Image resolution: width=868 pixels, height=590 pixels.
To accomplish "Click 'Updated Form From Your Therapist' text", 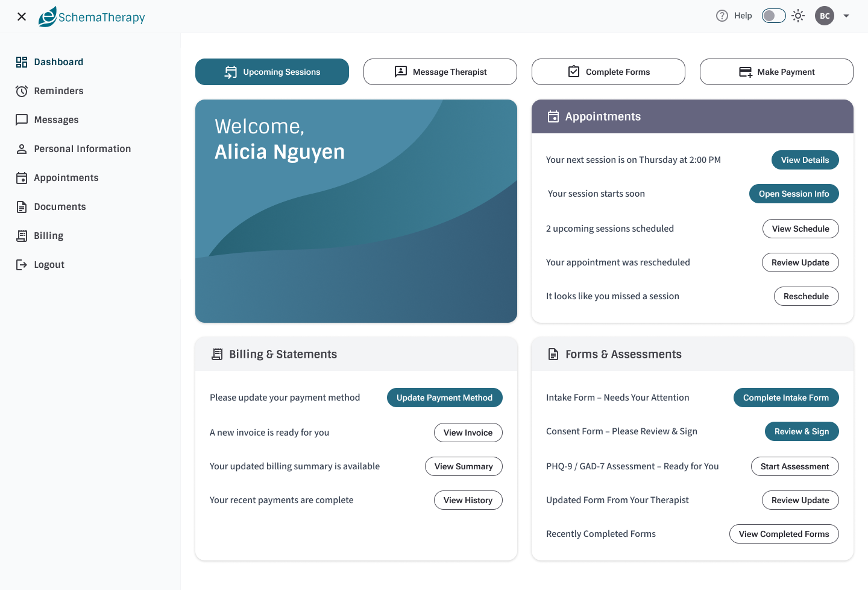I will tap(617, 500).
